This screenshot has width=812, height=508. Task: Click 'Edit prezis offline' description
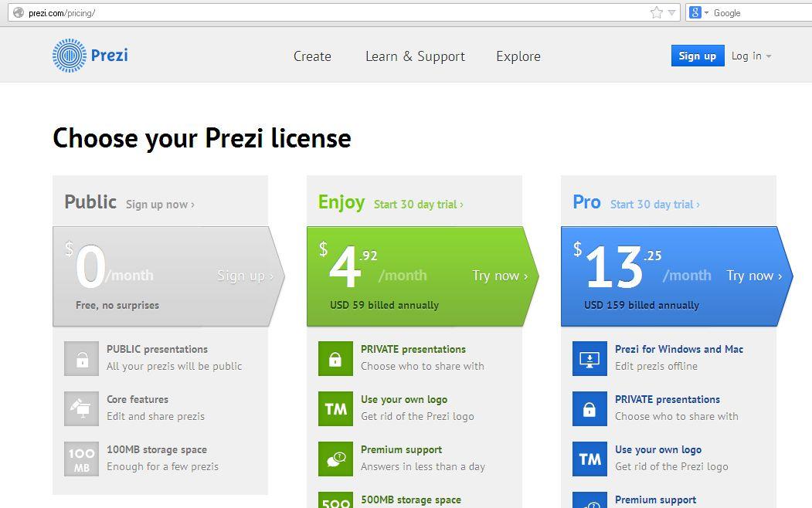click(656, 366)
